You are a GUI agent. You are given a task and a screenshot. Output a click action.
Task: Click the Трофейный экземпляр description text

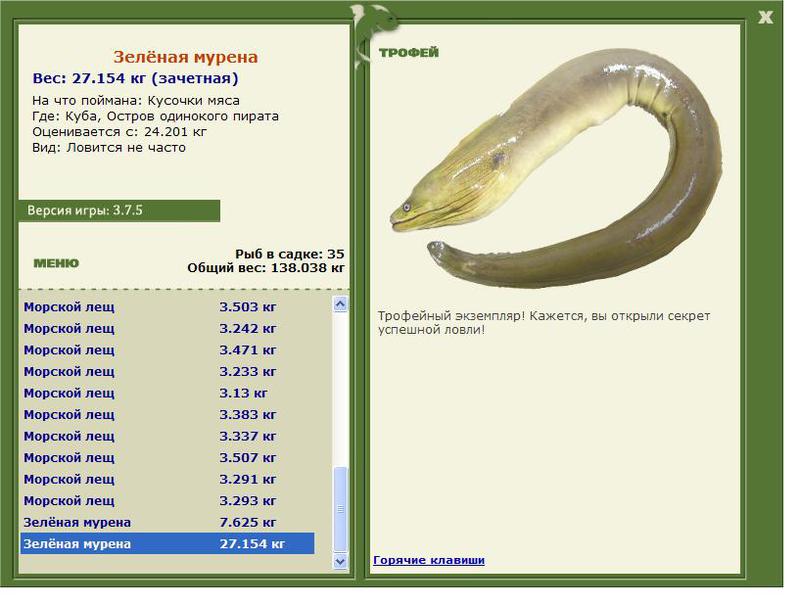pyautogui.click(x=544, y=322)
